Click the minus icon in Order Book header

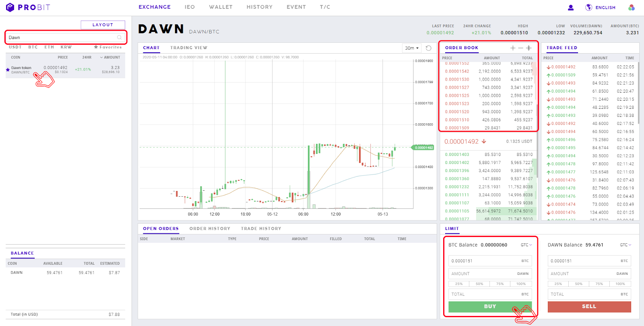point(520,48)
